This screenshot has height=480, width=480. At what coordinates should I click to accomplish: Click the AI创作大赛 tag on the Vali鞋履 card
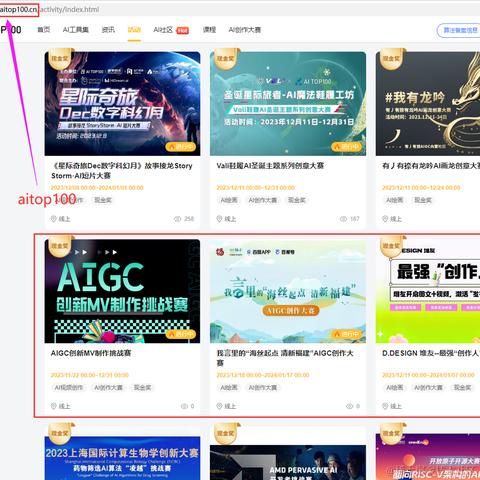pyautogui.click(x=263, y=200)
